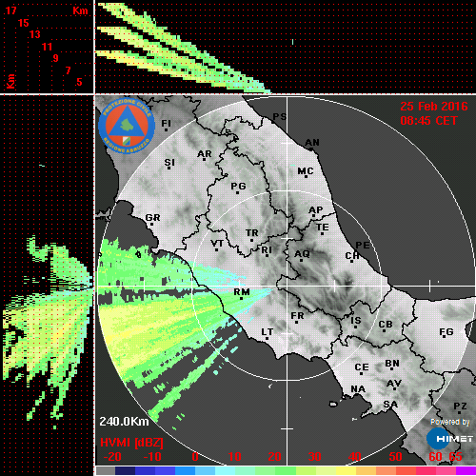Screen dimensions: 476x476
Task: Pick the magenta-purple swatch at the scale end
Action: point(466,470)
